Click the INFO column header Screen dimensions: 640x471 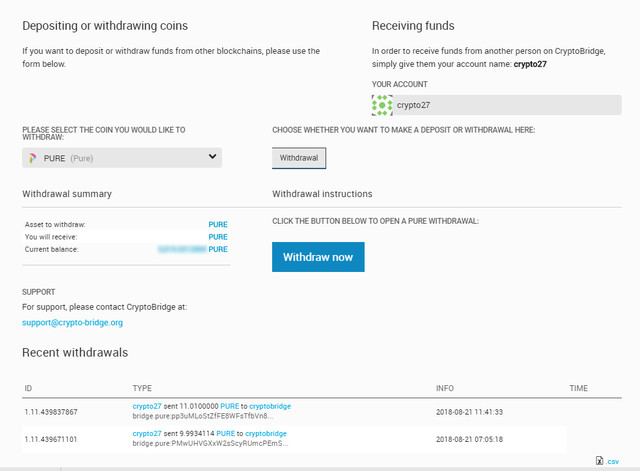[x=445, y=388]
